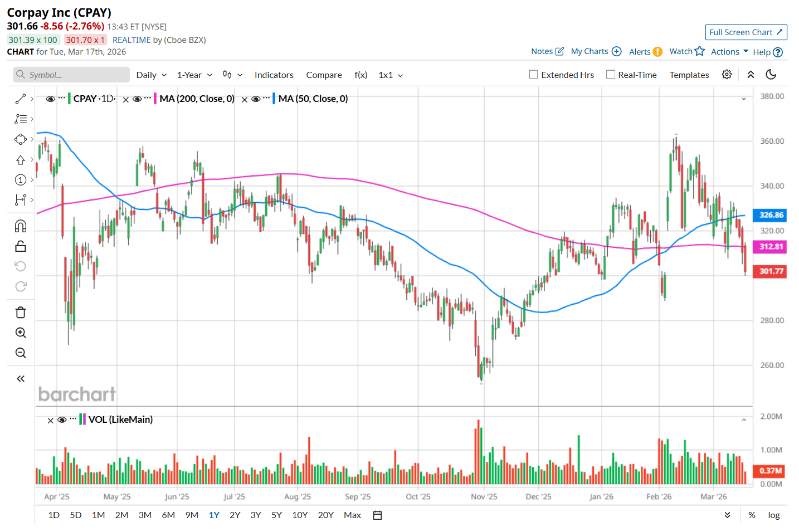The height and width of the screenshot is (532, 799).
Task: Click the magnet snap tool icon
Action: point(21,226)
